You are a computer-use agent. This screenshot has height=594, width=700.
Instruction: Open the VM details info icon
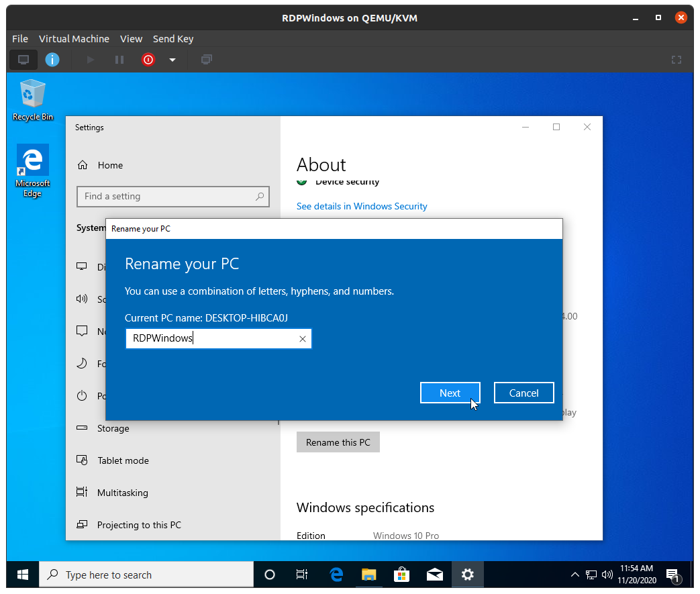tap(52, 60)
